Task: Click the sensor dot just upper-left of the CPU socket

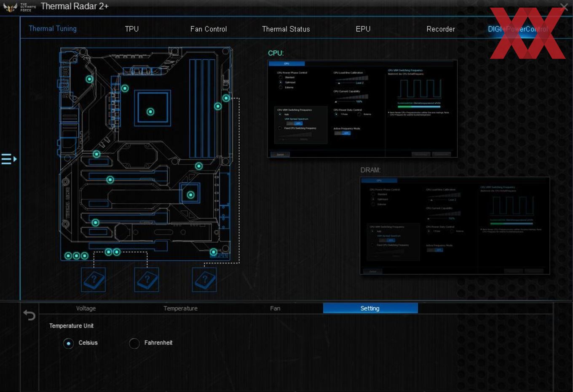Action: coord(125,88)
